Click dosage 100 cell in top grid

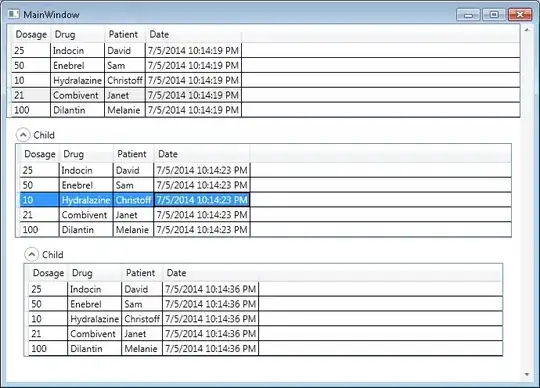(31, 110)
